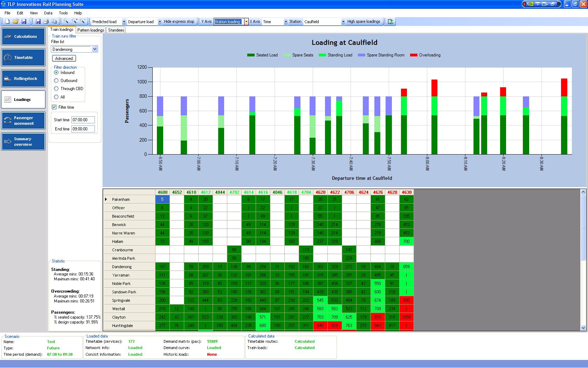Click the End time input field
Viewport: 588px width, 368px height.
[83, 129]
